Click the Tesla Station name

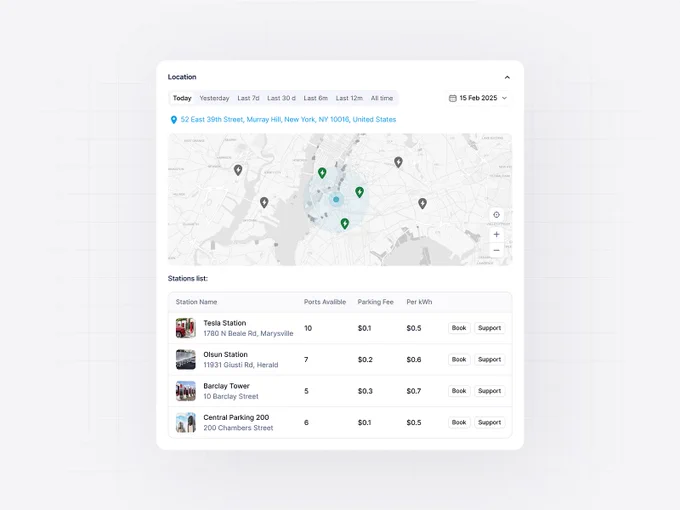[225, 323]
